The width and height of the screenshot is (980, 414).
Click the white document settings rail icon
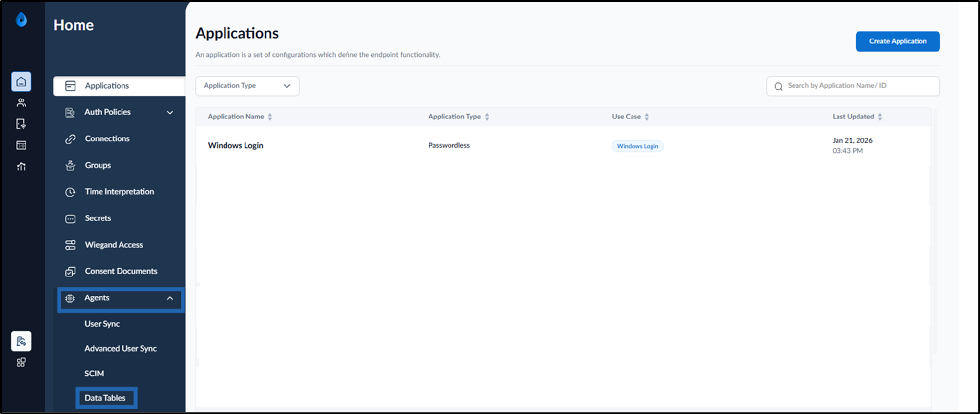[21, 341]
